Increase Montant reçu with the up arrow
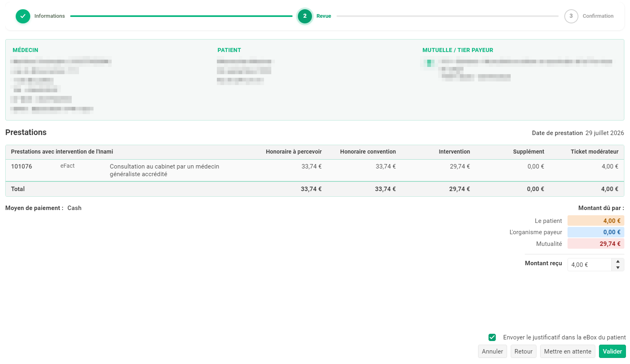630x364 pixels. point(618,262)
